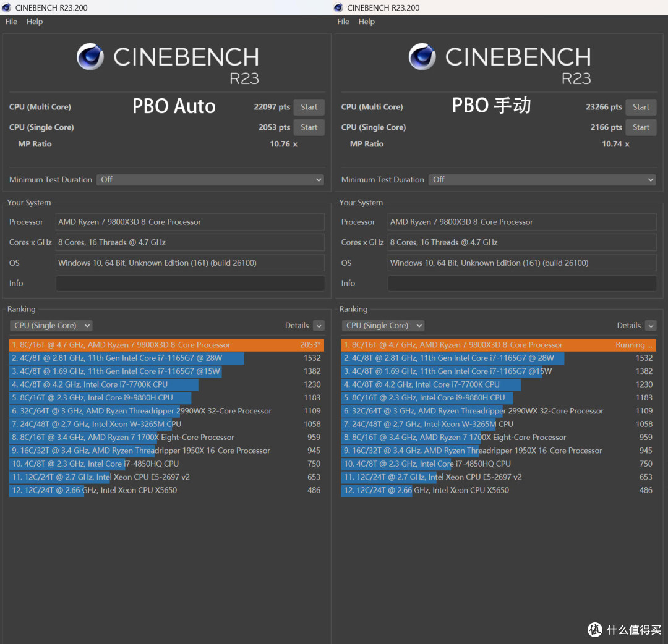Select Ryzen 7 1700X row in left window
The image size is (668, 644).
(166, 437)
